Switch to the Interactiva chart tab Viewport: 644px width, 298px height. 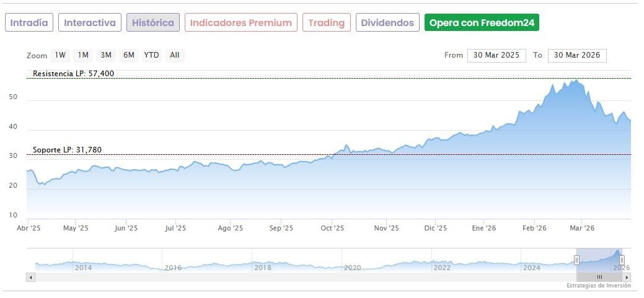click(x=90, y=23)
